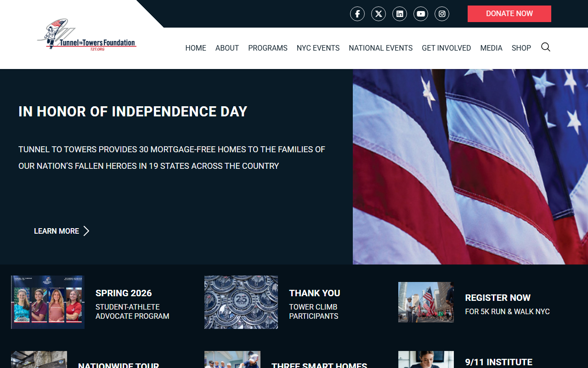Open the Three Smart Homes thumbnail image
The image size is (588, 368).
point(232,359)
